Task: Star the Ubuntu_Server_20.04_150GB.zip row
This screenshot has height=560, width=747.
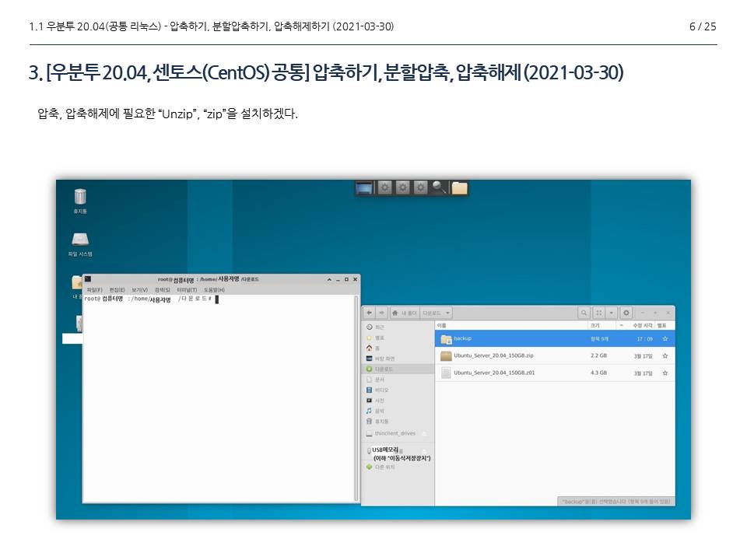Action: 665,355
